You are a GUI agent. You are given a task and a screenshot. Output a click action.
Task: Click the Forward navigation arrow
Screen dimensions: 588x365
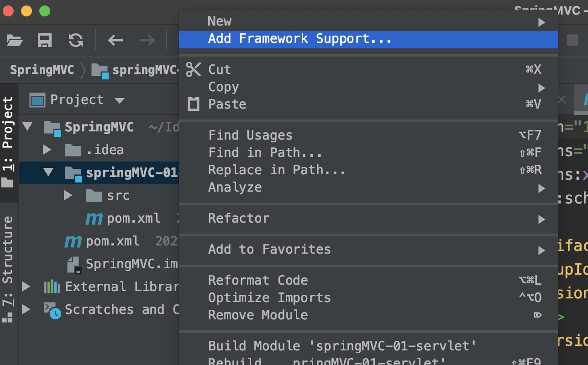[147, 40]
